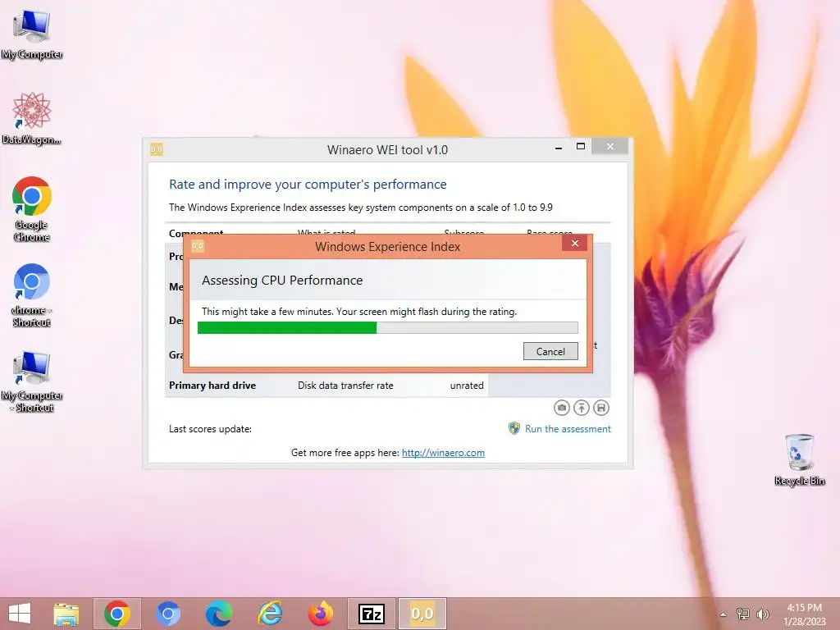Click the volume speaker tray icon
This screenshot has width=840, height=630.
(763, 614)
